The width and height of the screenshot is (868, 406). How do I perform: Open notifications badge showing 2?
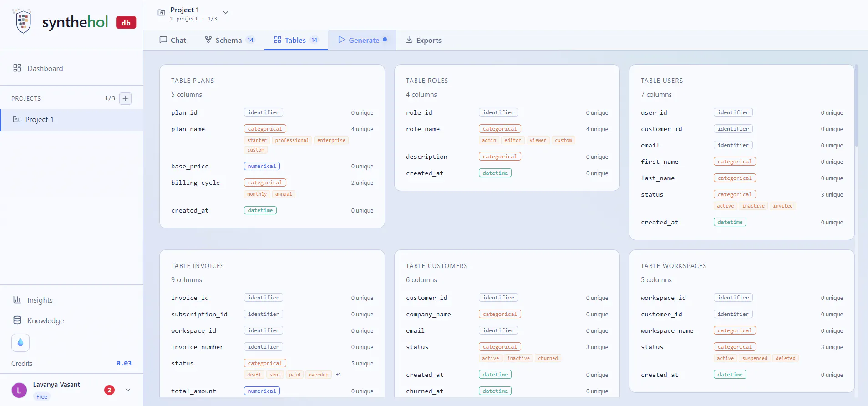point(109,390)
